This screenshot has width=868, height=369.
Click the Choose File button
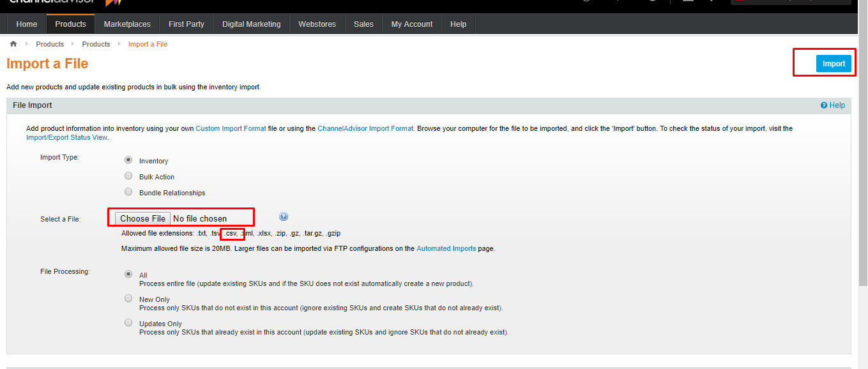click(143, 218)
